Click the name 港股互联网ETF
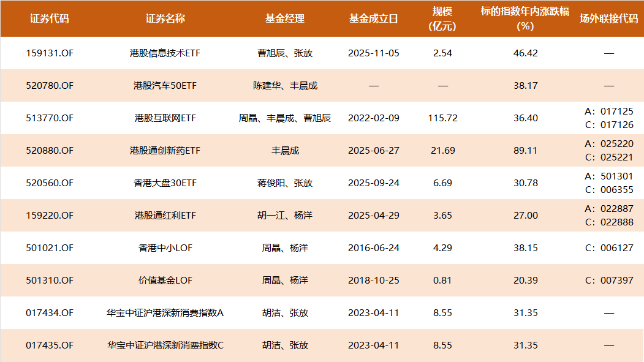644x362 pixels. tap(165, 118)
